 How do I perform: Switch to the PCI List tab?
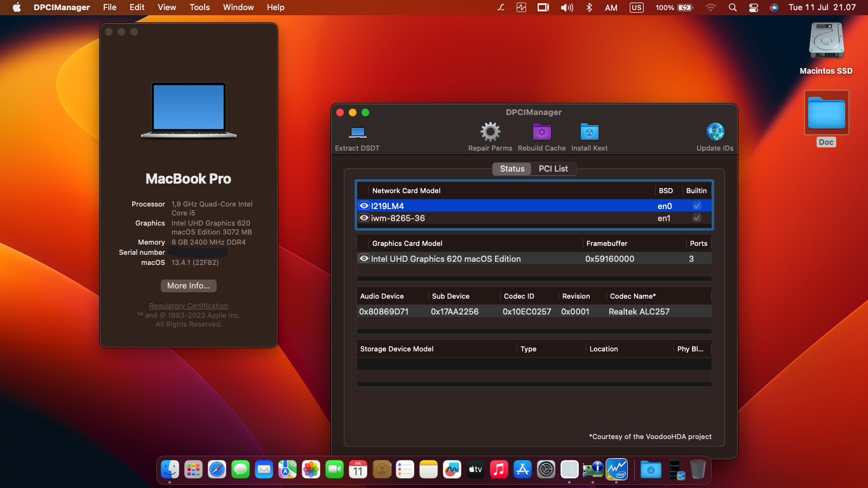pyautogui.click(x=553, y=168)
